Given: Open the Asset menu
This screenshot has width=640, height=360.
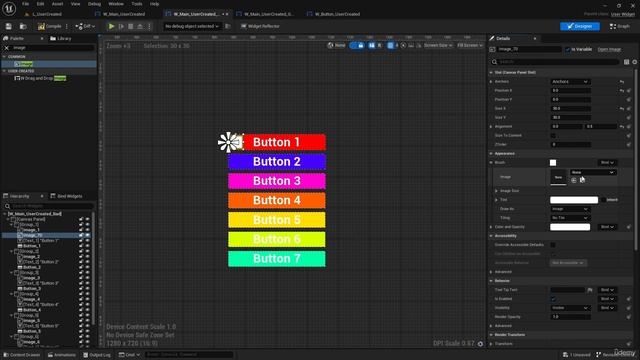Looking at the screenshot, I should point(57,4).
